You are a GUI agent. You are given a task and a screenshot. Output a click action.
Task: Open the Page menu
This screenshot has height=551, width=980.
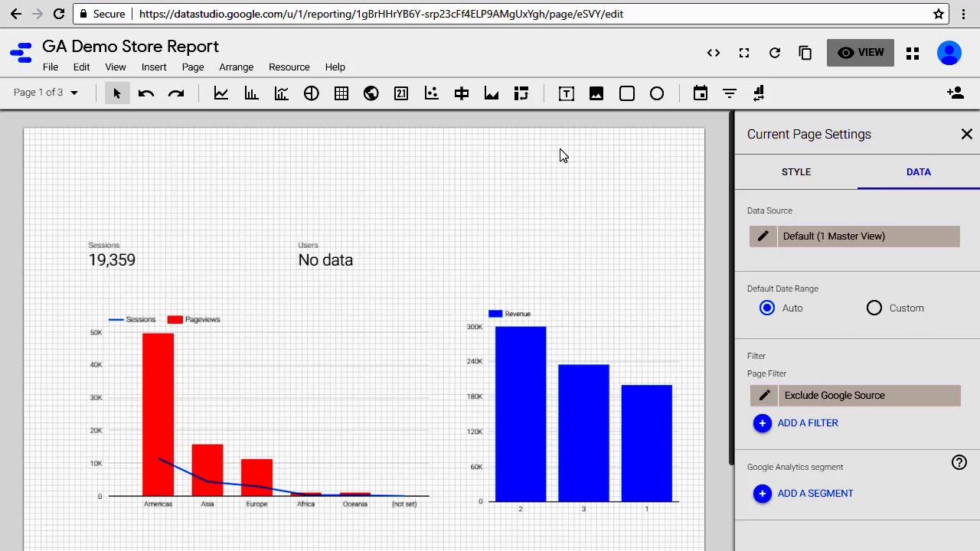pos(193,67)
